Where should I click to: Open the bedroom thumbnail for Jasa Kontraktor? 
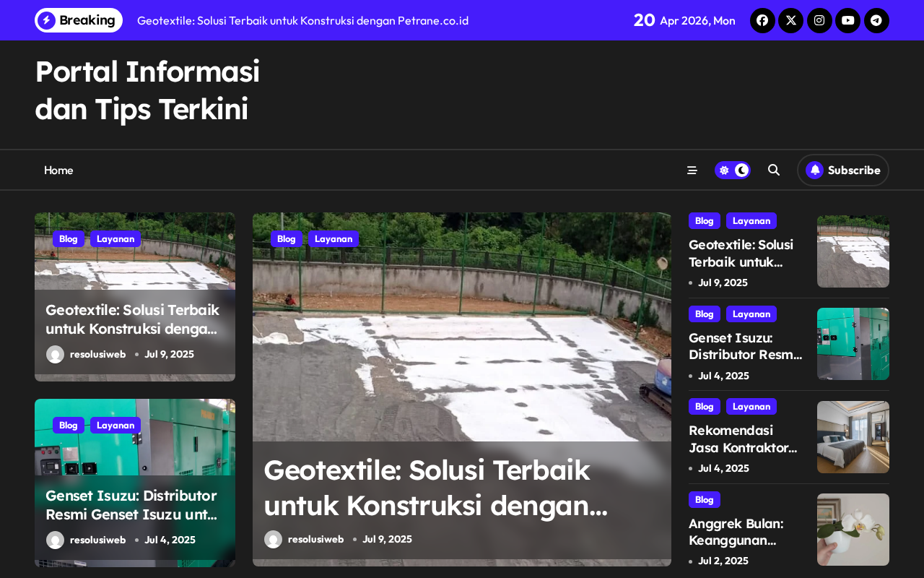(853, 437)
